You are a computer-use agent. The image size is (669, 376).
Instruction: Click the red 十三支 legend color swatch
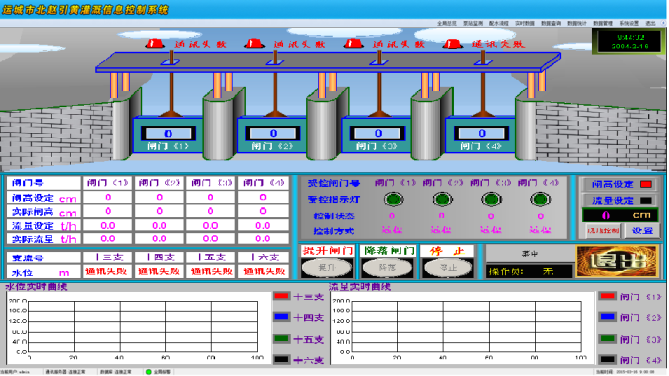point(282,296)
